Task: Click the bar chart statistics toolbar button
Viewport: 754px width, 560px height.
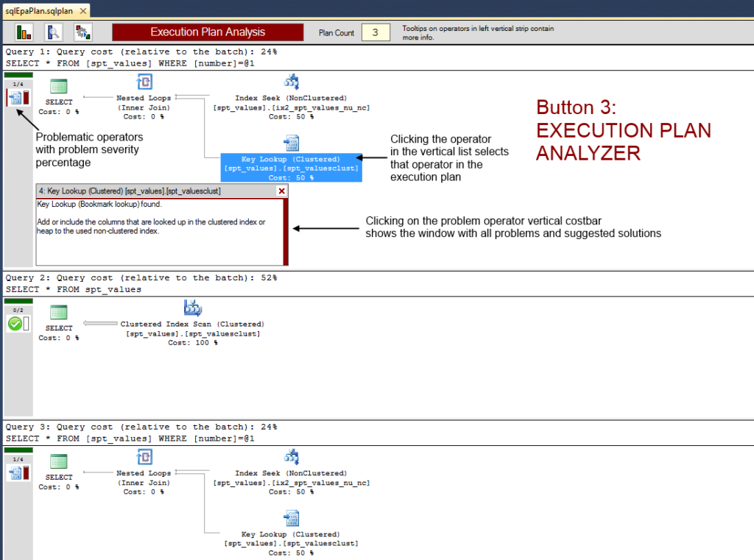Action: [x=24, y=32]
